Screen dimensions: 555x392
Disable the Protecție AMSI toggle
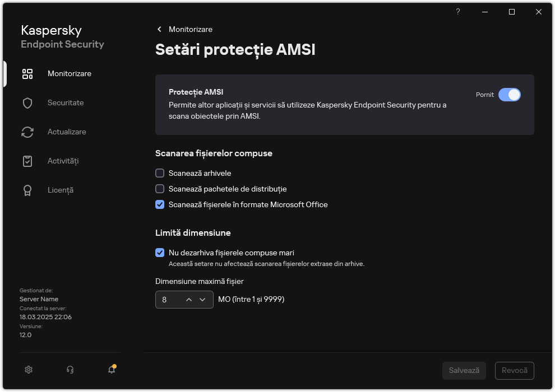[510, 95]
